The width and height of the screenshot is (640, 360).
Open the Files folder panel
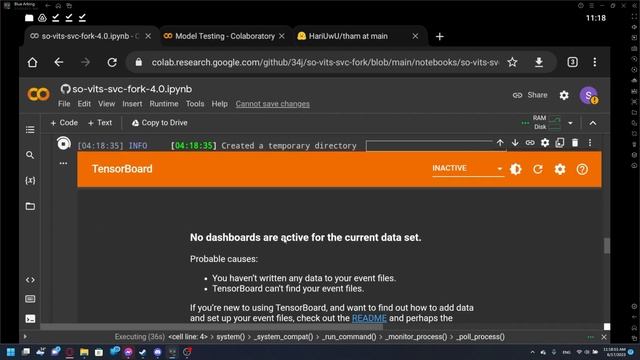30,206
